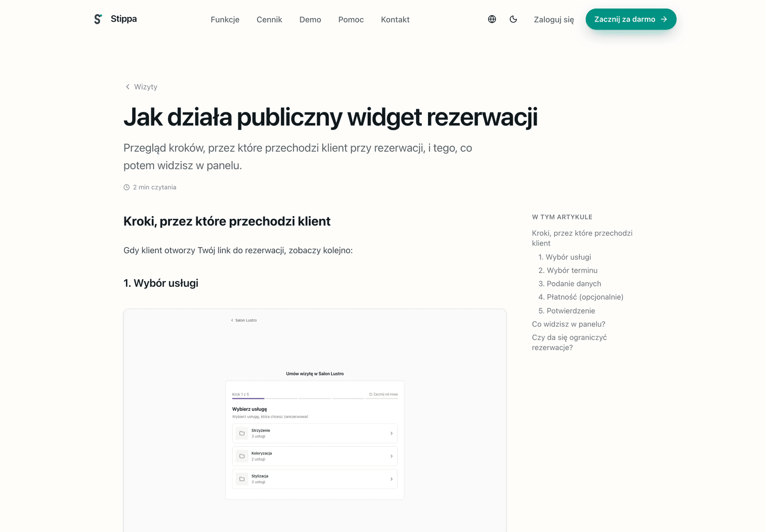This screenshot has width=766, height=532.
Task: Click the Stylizacja folder icon
Action: click(242, 479)
